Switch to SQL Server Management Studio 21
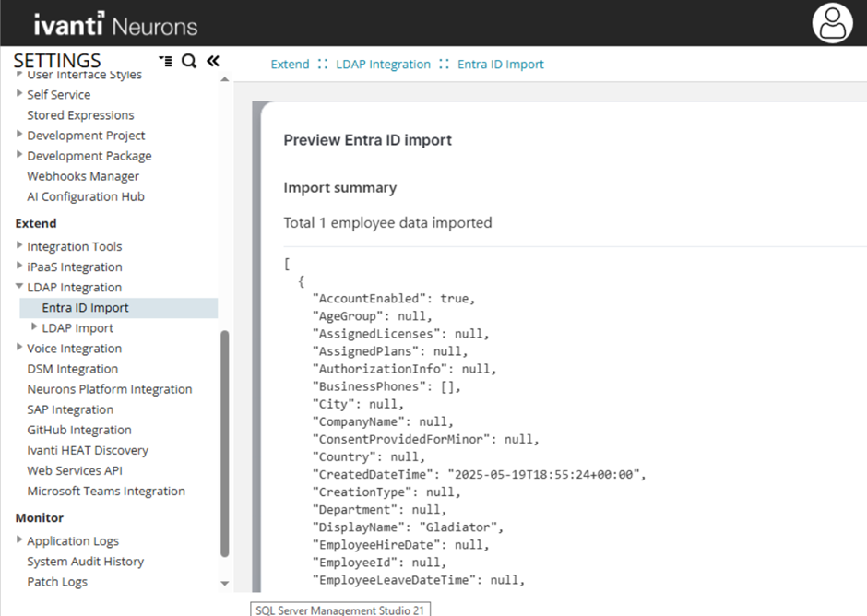867x616 pixels. tap(339, 610)
